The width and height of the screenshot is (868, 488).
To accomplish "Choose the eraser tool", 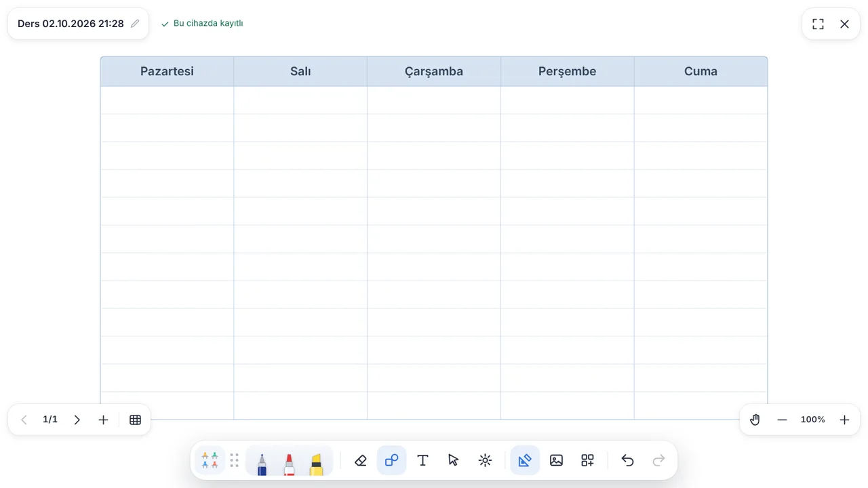I will pos(361,460).
